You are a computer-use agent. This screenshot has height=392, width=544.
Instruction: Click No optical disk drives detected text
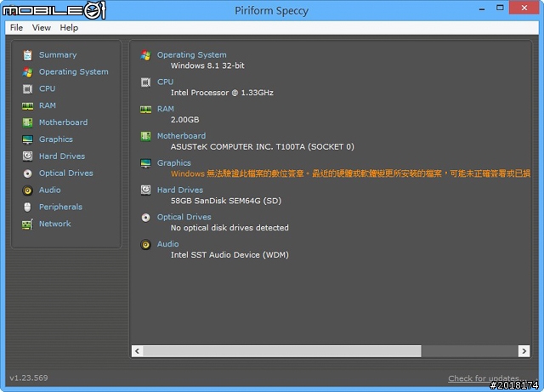[229, 228]
